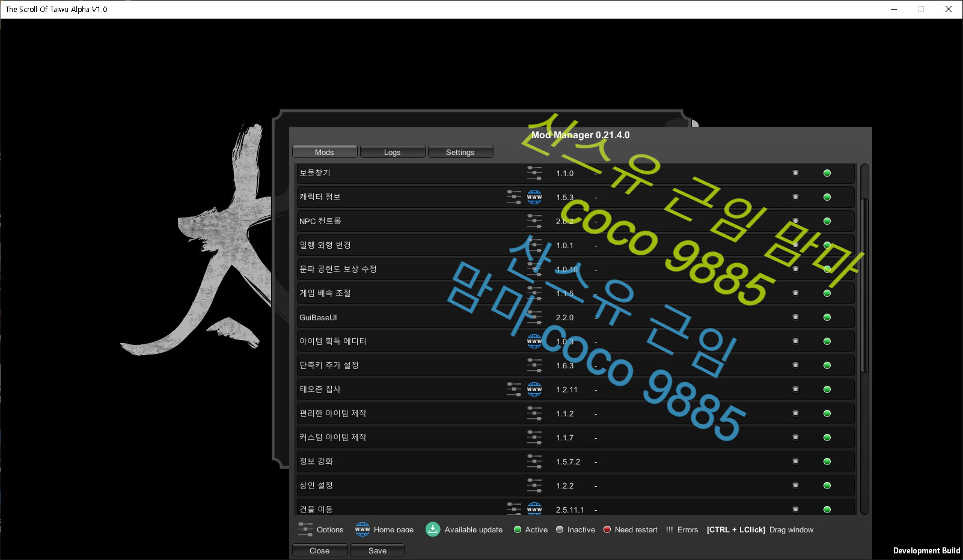Open options for 태오촌 집사 mod

(x=514, y=389)
